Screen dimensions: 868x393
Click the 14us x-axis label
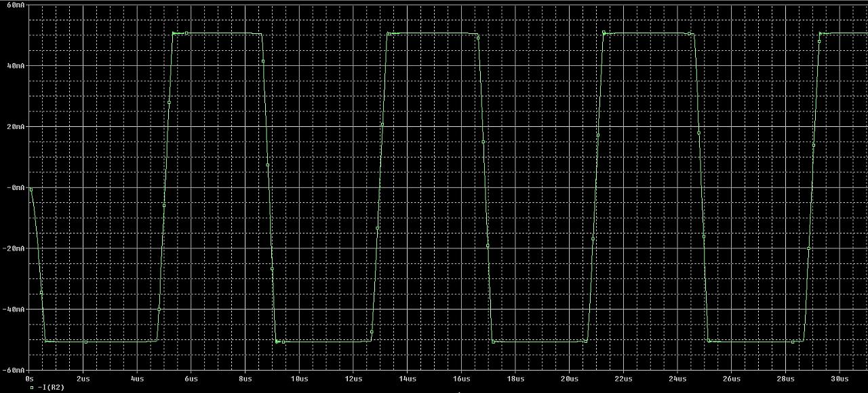pyautogui.click(x=407, y=378)
